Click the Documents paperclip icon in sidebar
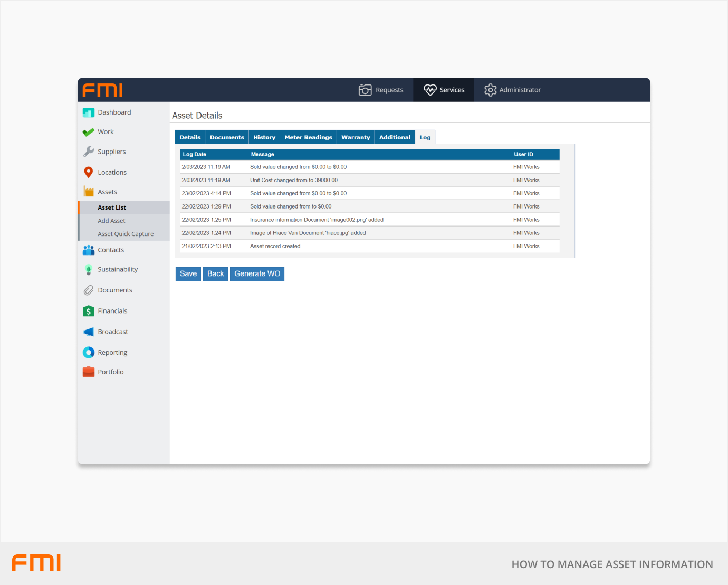 tap(88, 290)
